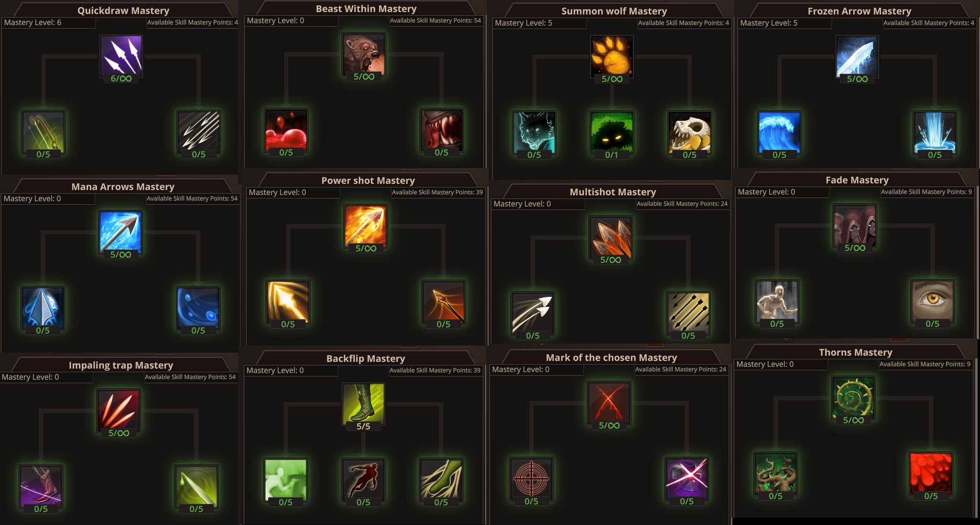This screenshot has height=525, width=980.
Task: Click the eye icon in Fade Mastery
Action: click(932, 301)
